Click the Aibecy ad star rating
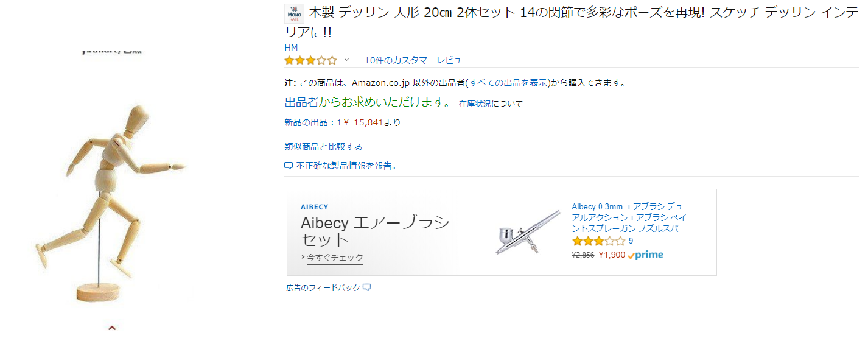Viewport: 868px width, 338px height. 598,241
